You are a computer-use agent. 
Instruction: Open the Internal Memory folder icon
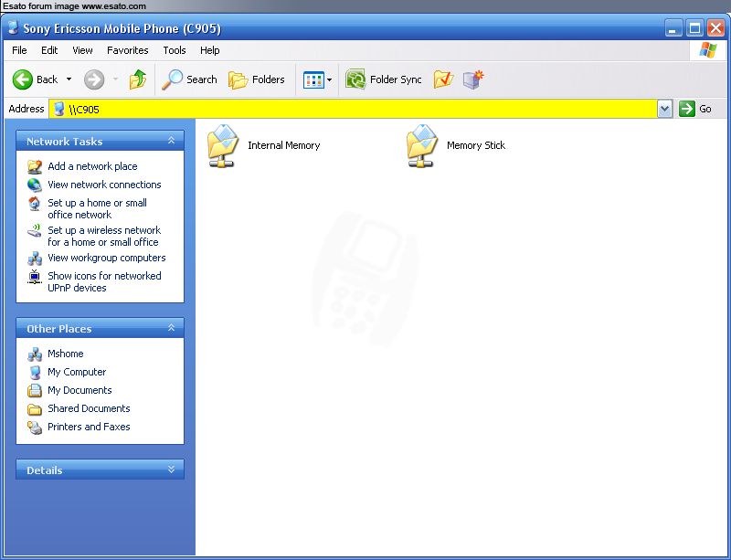click(221, 146)
